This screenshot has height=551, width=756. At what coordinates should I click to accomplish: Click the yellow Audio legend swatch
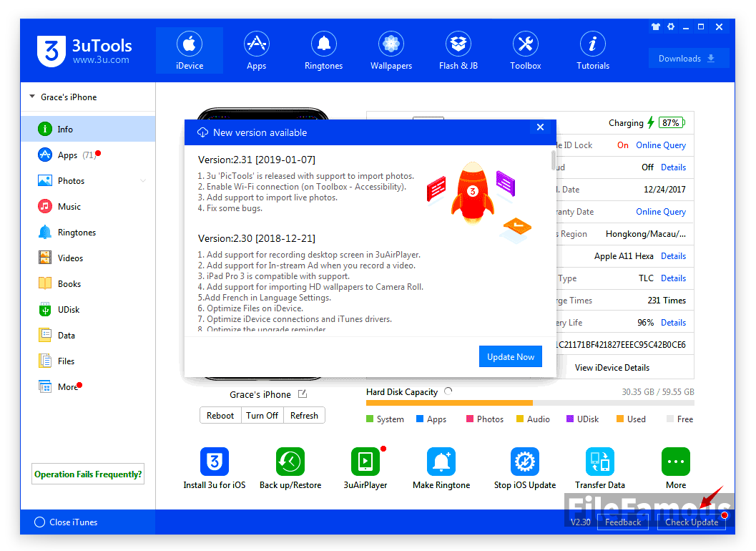click(520, 419)
